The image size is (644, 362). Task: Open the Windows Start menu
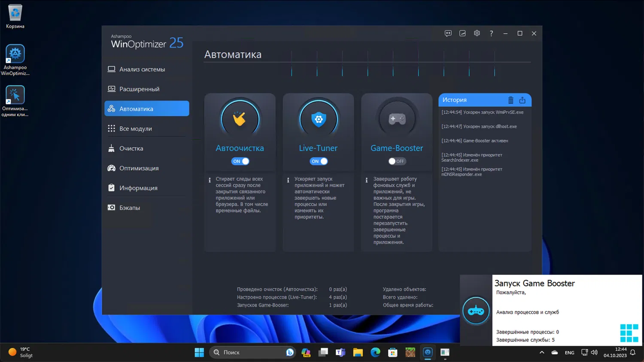coord(199,353)
